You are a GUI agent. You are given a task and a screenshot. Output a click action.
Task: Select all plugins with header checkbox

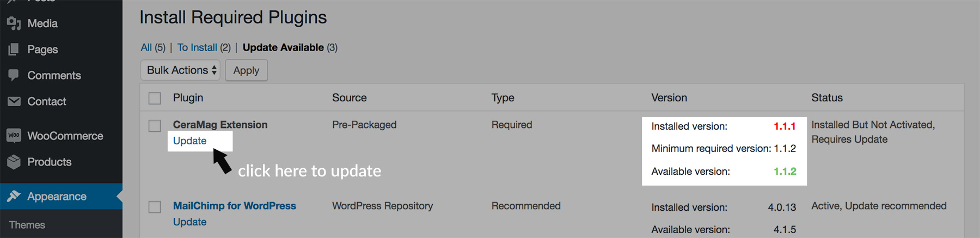click(155, 98)
